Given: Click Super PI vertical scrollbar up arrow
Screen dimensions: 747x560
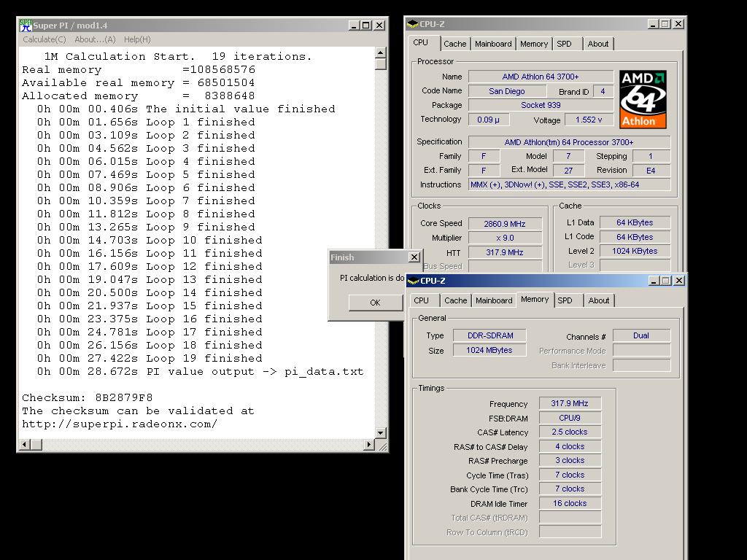Looking at the screenshot, I should click(381, 52).
